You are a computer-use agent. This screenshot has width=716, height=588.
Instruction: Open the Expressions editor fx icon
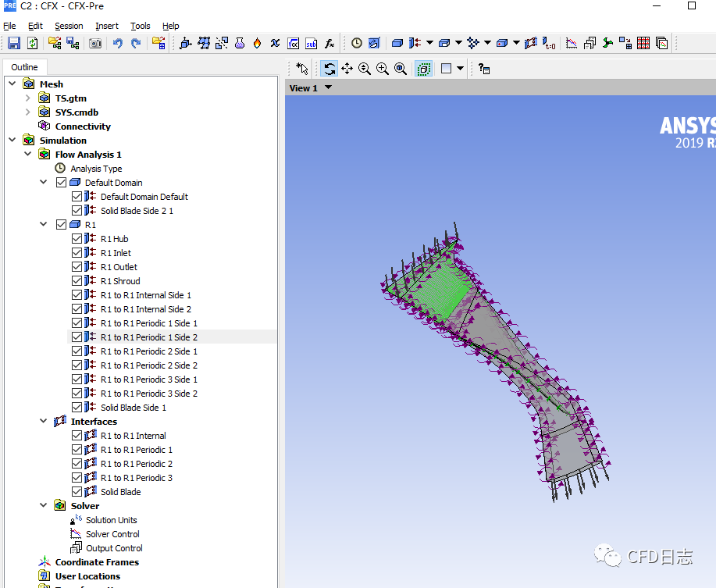330,43
